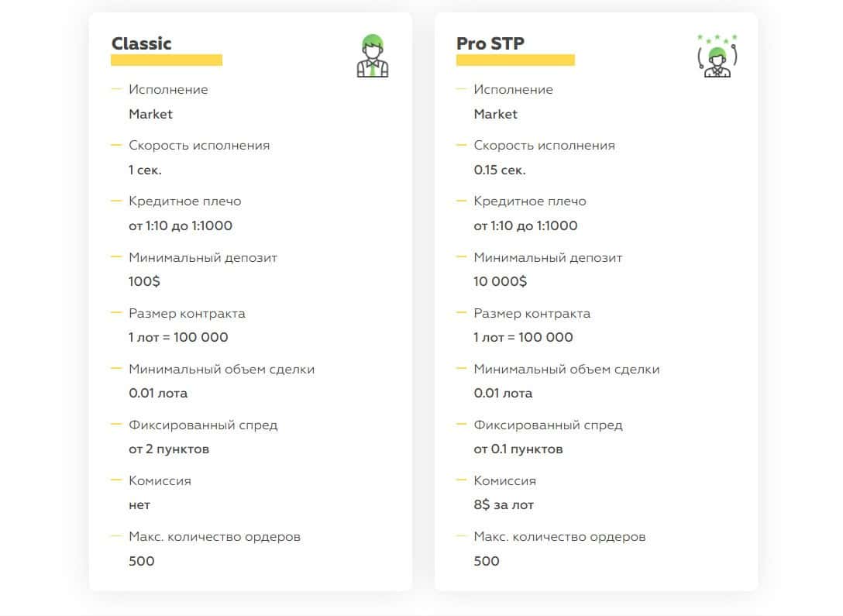Viewport: 843px width, 616px height.
Task: Click the Pro STP star-rated trader icon
Action: 717,56
